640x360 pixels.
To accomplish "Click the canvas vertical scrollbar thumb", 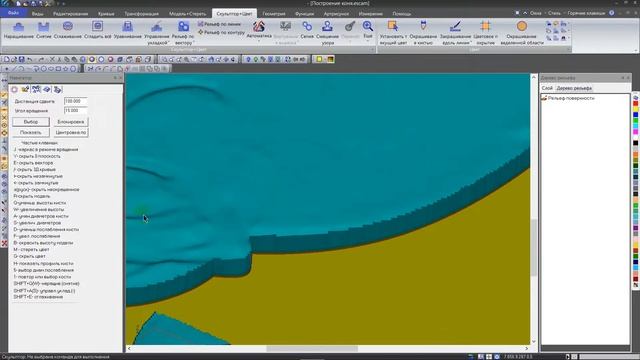I will (x=533, y=247).
